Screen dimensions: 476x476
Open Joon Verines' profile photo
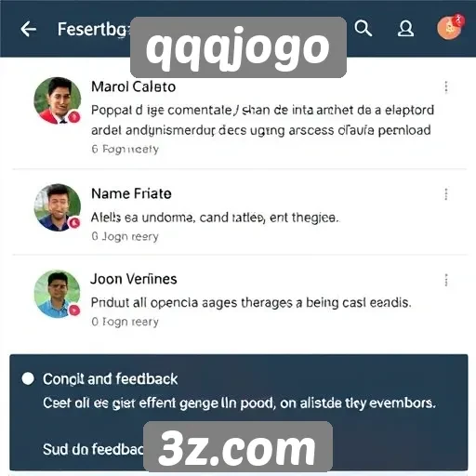tap(57, 294)
